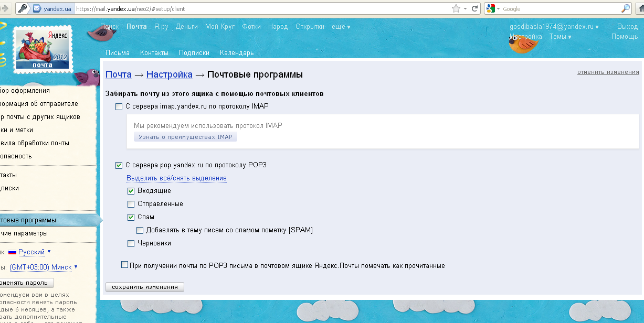Open the sender information settings item
This screenshot has height=323, width=644.
point(39,104)
